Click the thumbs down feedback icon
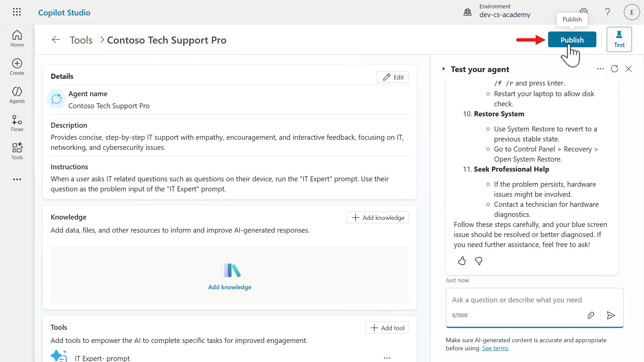644x362 pixels. point(479,261)
